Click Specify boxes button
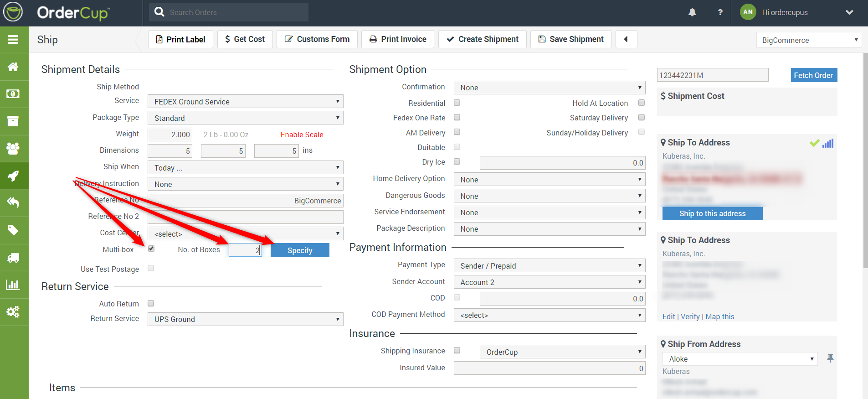 (300, 250)
